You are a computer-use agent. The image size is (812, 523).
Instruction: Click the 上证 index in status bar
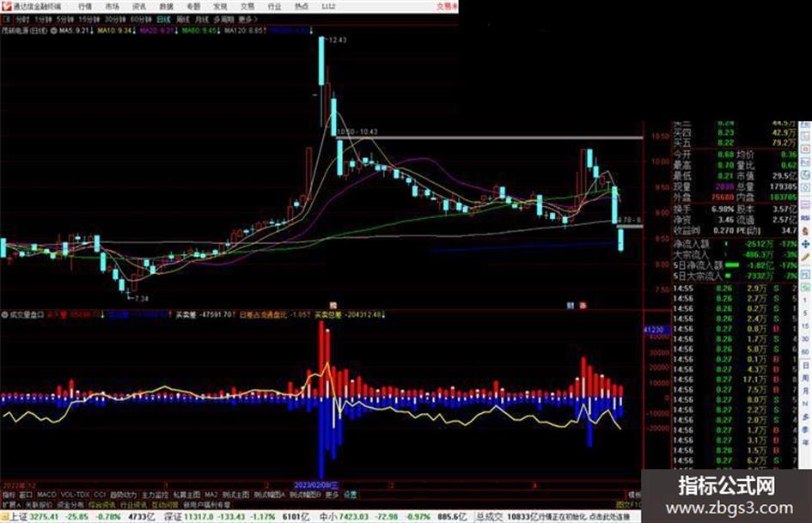pyautogui.click(x=19, y=517)
